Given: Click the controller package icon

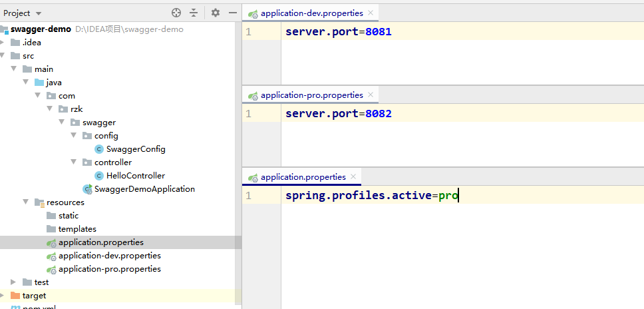Looking at the screenshot, I should tap(86, 162).
